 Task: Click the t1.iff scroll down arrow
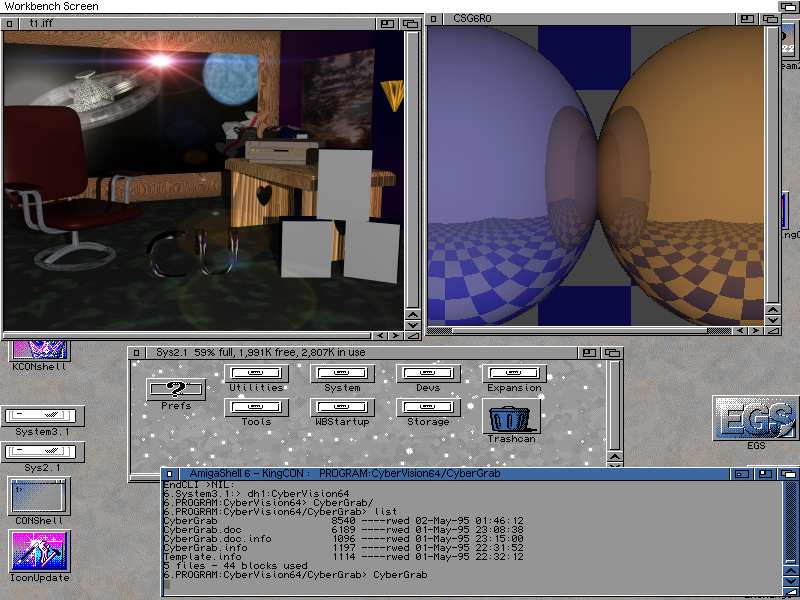coord(412,324)
